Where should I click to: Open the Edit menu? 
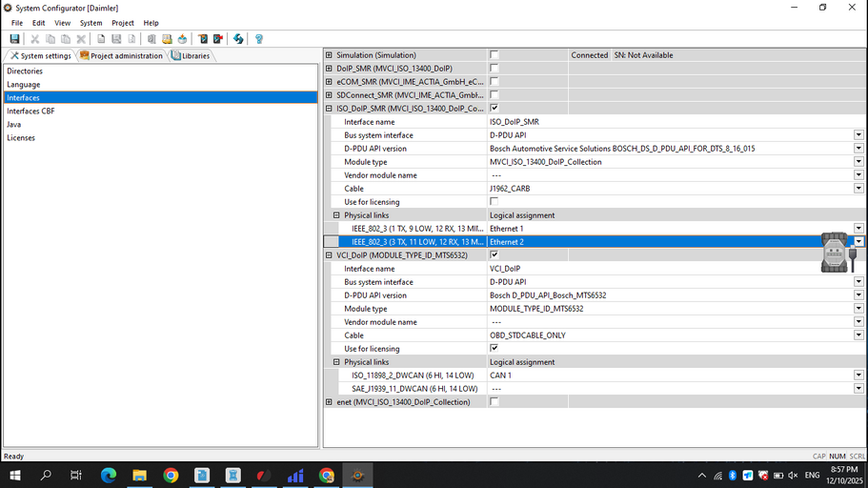point(38,23)
